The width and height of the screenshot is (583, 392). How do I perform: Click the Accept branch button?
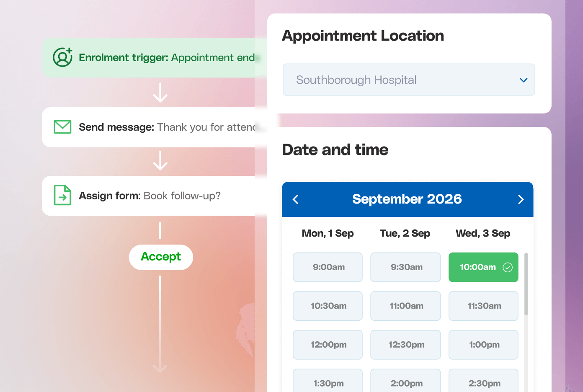tap(161, 257)
